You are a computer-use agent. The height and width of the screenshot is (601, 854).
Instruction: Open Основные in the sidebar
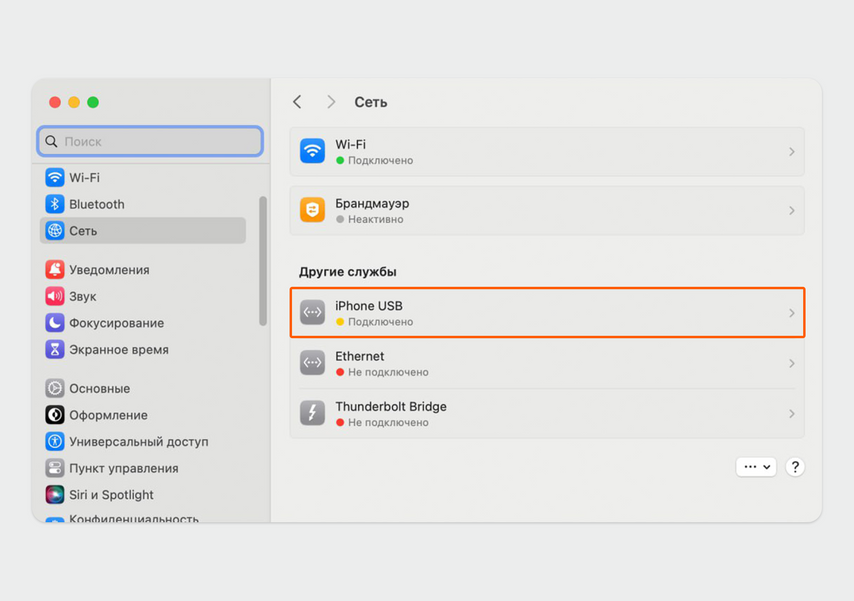pyautogui.click(x=99, y=389)
